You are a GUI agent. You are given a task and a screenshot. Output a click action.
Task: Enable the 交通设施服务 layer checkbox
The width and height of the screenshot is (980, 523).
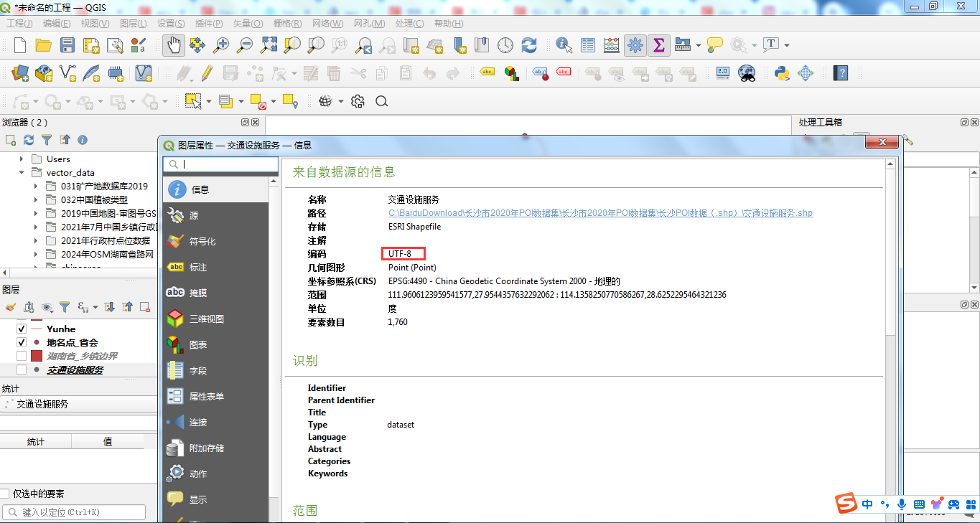point(22,369)
